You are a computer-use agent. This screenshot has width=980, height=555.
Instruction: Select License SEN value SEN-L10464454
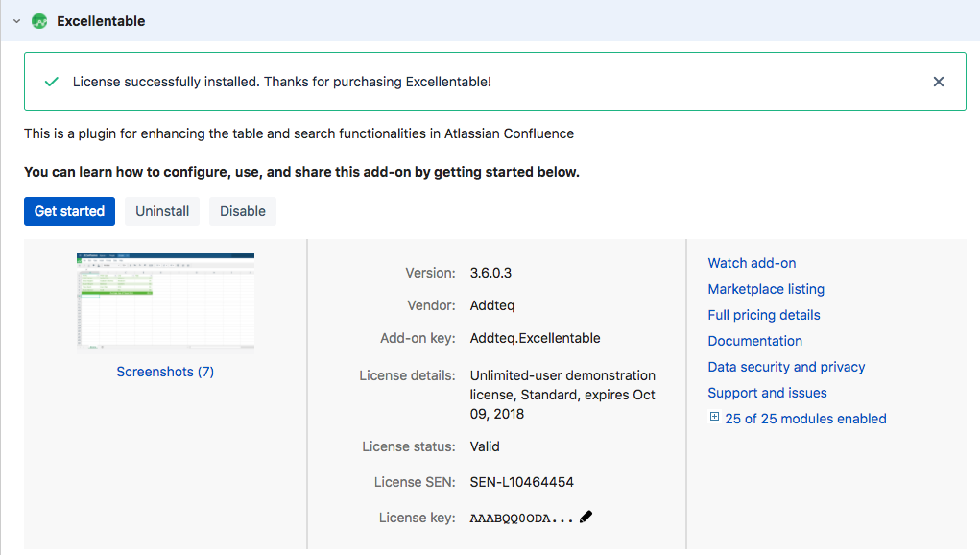tap(522, 482)
